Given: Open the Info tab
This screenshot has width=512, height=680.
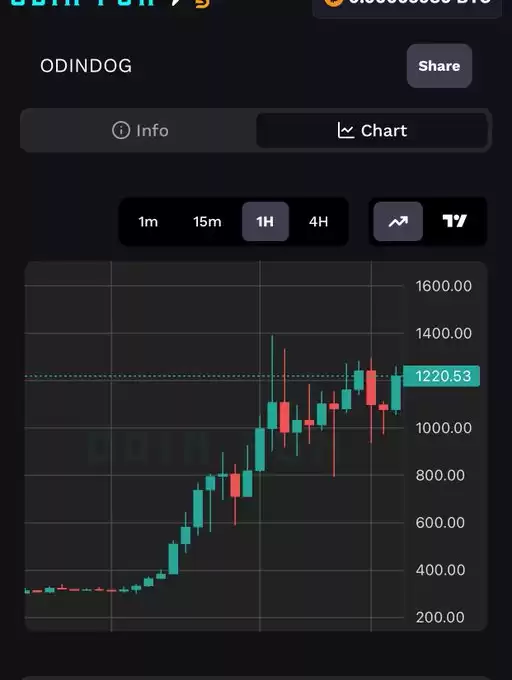Looking at the screenshot, I should point(140,130).
